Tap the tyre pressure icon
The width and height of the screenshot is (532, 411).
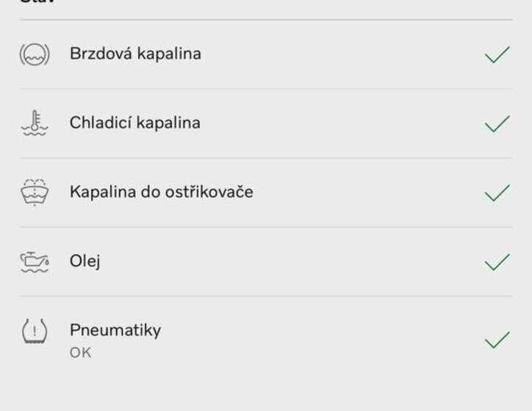point(35,331)
